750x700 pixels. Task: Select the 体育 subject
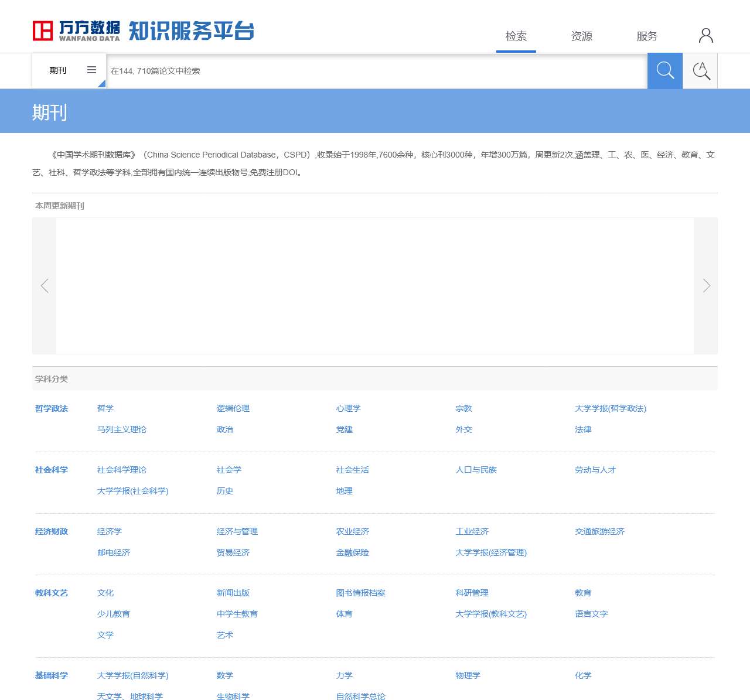[345, 614]
